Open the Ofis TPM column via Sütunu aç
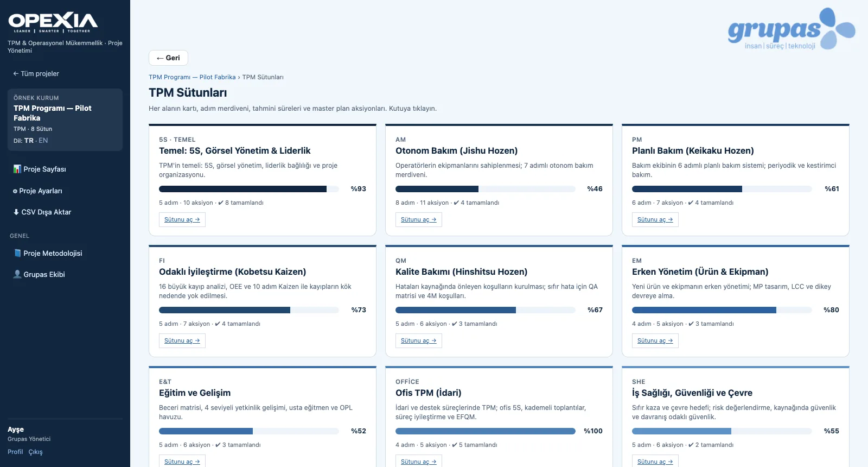The width and height of the screenshot is (868, 467). [x=419, y=461]
